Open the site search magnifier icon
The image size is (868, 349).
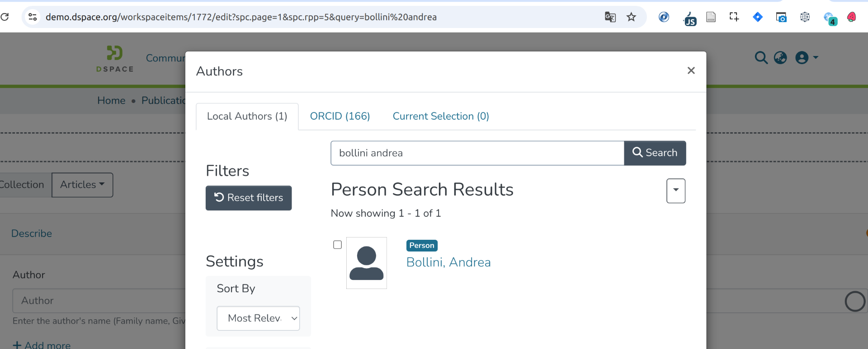[x=761, y=58]
